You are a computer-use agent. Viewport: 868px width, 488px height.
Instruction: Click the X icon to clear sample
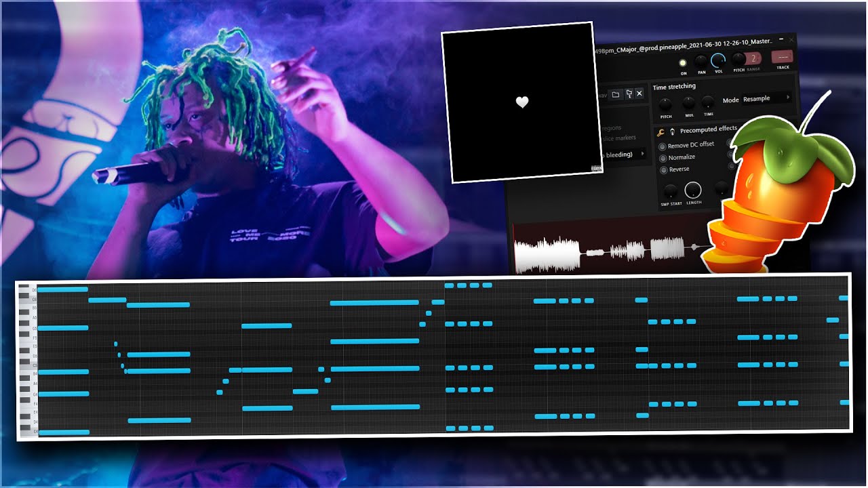pyautogui.click(x=639, y=94)
